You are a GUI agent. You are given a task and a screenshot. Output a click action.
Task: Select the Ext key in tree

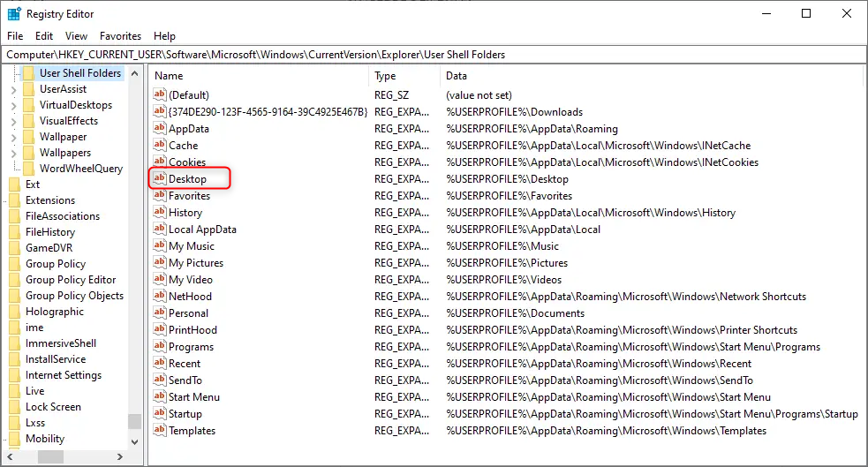click(33, 185)
